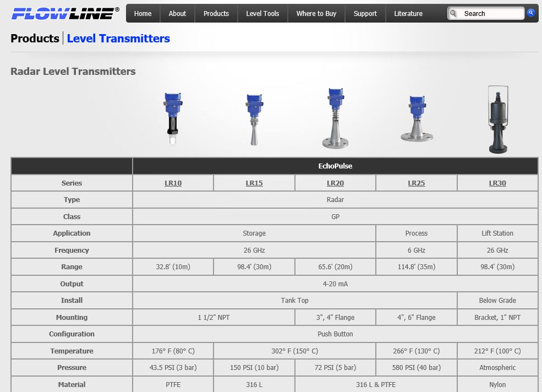Click the 266° F (130° C) cell
This screenshot has height=392, width=542.
point(417,351)
